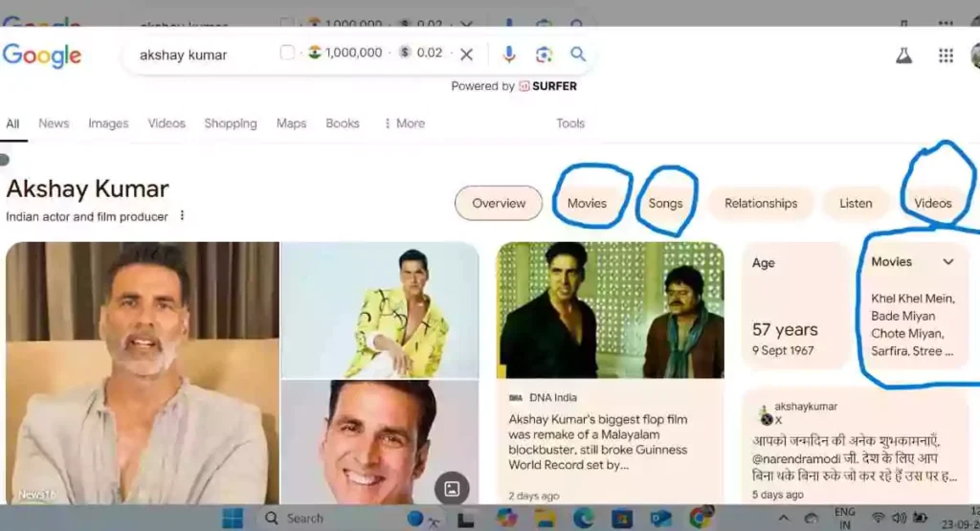
Task: Expand the More search options
Action: click(405, 123)
